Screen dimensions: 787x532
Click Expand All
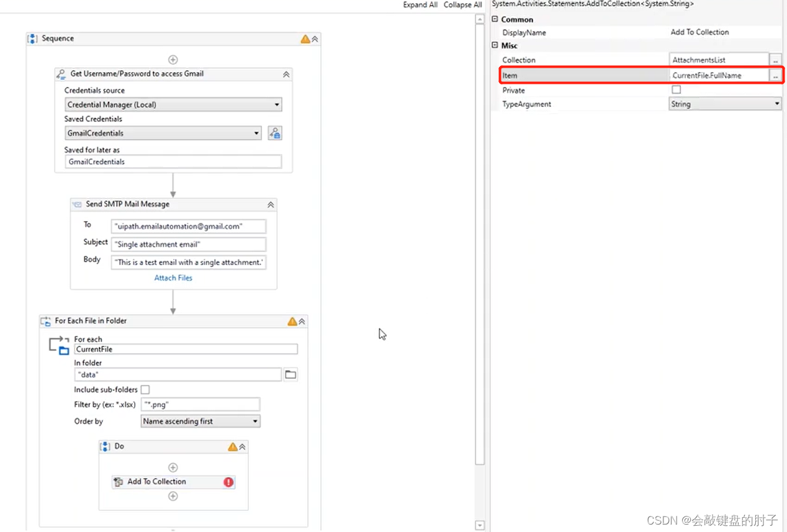click(420, 4)
